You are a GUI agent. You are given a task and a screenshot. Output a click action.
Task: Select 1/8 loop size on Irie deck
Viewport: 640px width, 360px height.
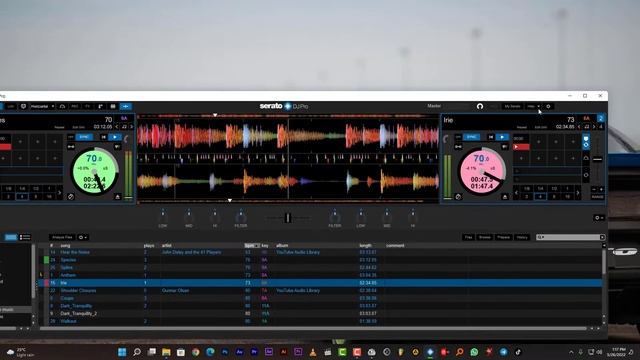click(527, 189)
